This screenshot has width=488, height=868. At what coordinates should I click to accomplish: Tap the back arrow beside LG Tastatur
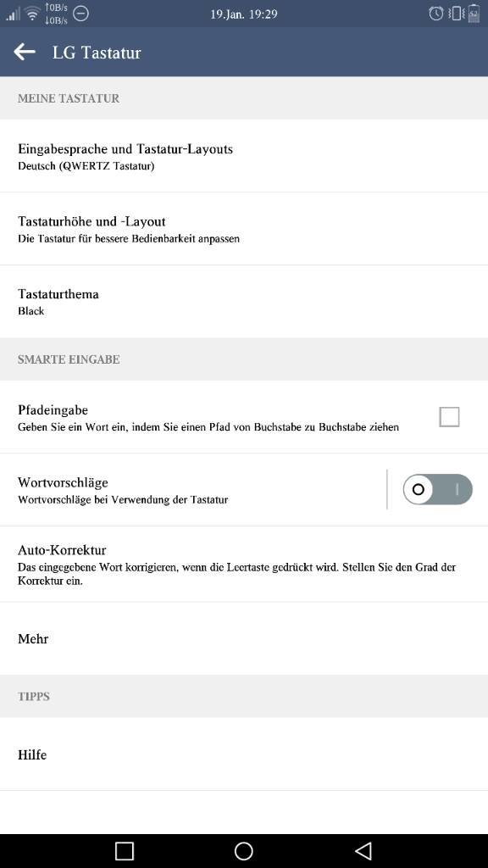coord(25,52)
